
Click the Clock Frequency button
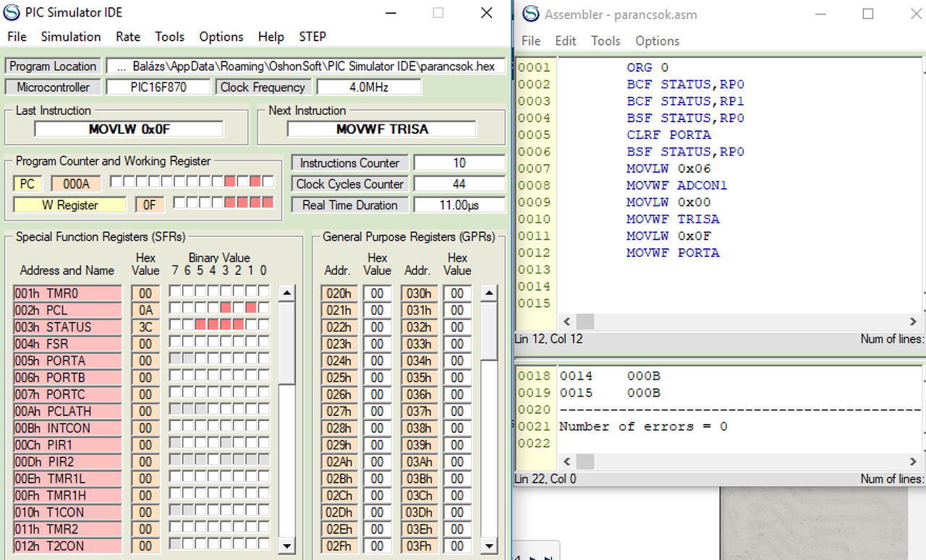click(263, 88)
